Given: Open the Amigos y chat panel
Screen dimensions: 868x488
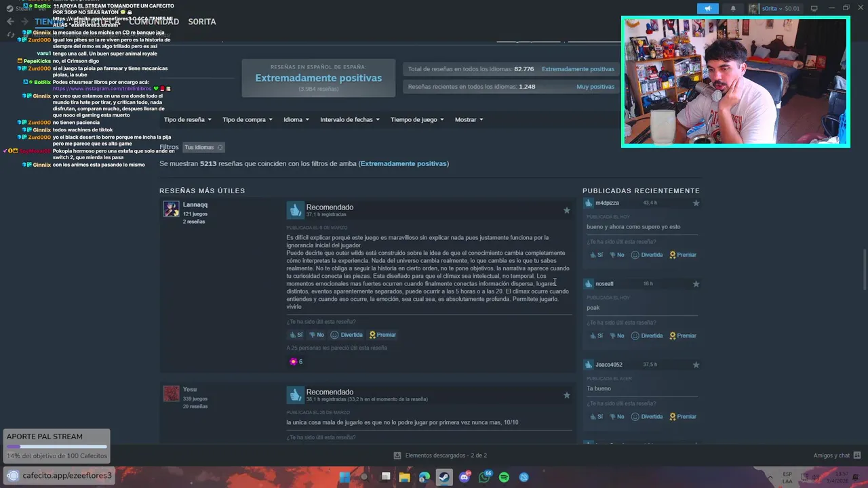Looking at the screenshot, I should tap(837, 455).
